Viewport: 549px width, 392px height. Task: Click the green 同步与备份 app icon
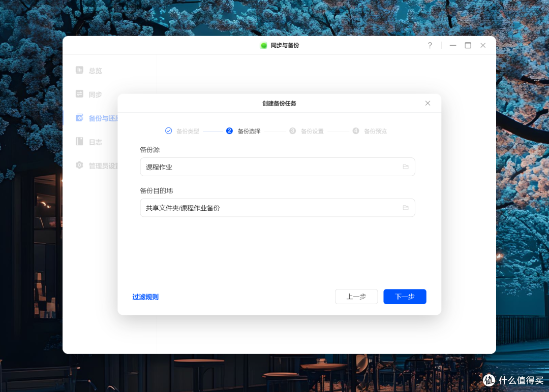pos(264,46)
